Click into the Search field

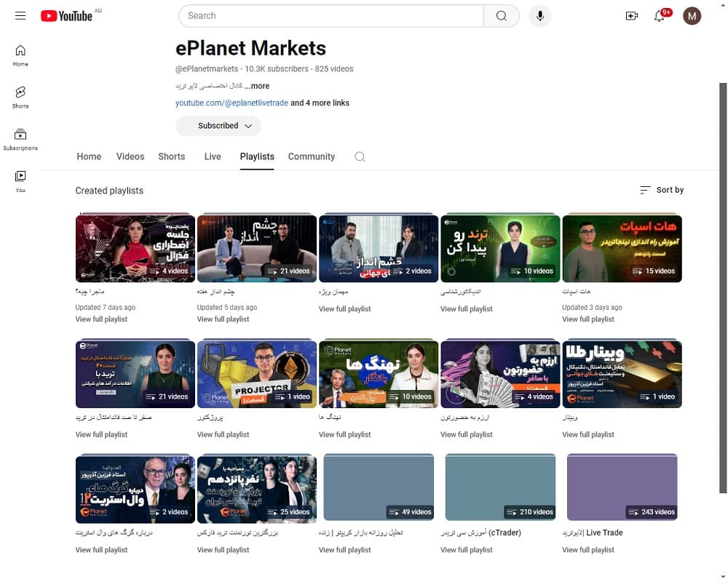point(331,16)
